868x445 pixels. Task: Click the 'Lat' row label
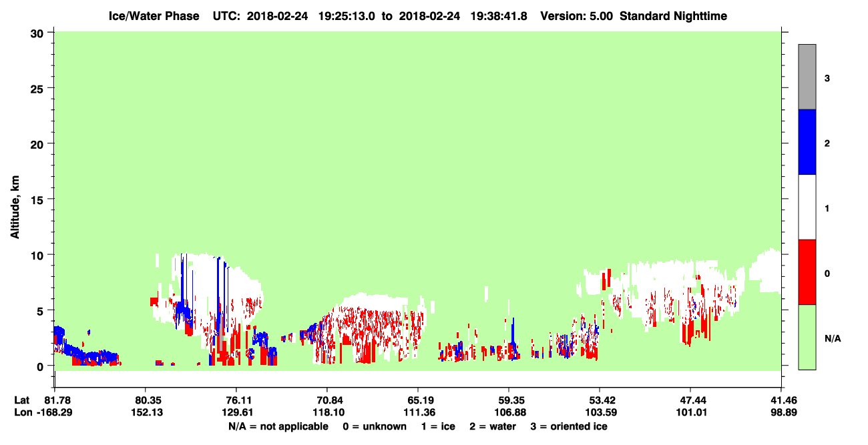coord(23,400)
